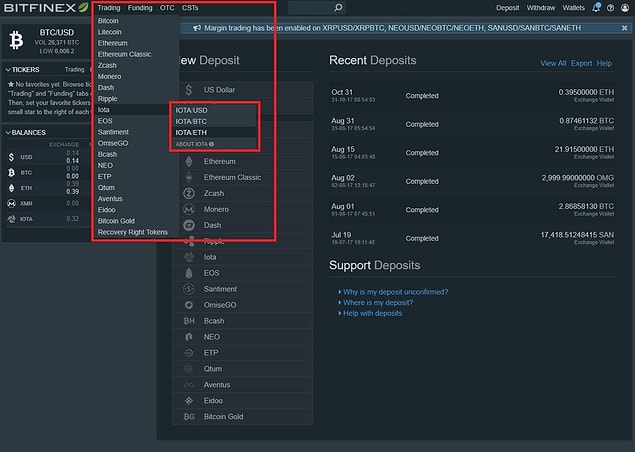Click View All recent deposits
Viewport: 635px width, 452px height.
[x=553, y=63]
